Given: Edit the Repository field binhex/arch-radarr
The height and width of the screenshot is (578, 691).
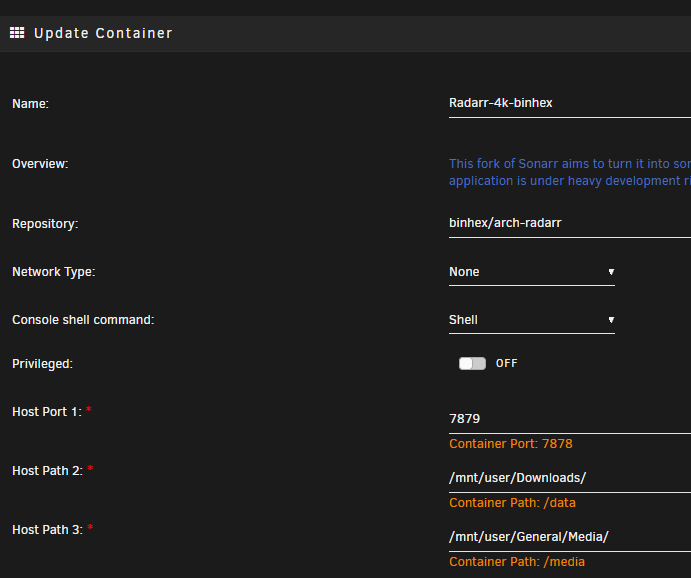Looking at the screenshot, I should click(x=570, y=224).
